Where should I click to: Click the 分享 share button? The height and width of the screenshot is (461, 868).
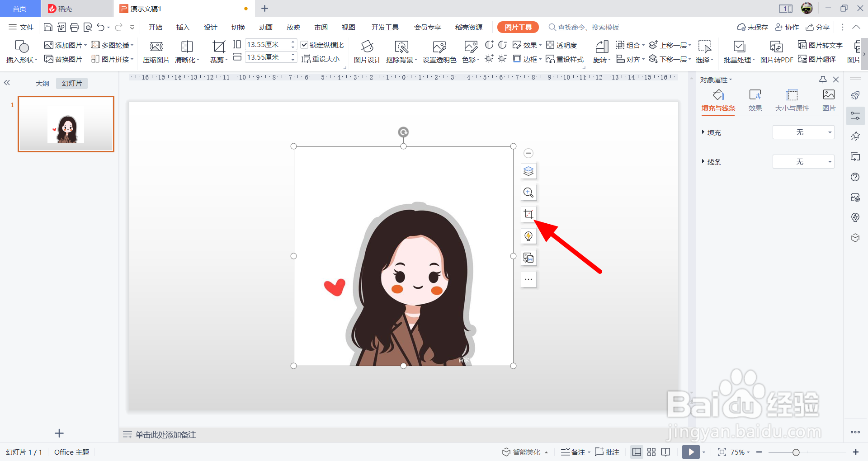[817, 28]
